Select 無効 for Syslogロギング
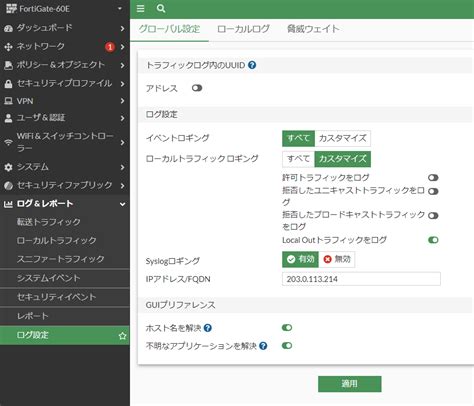 (x=337, y=259)
